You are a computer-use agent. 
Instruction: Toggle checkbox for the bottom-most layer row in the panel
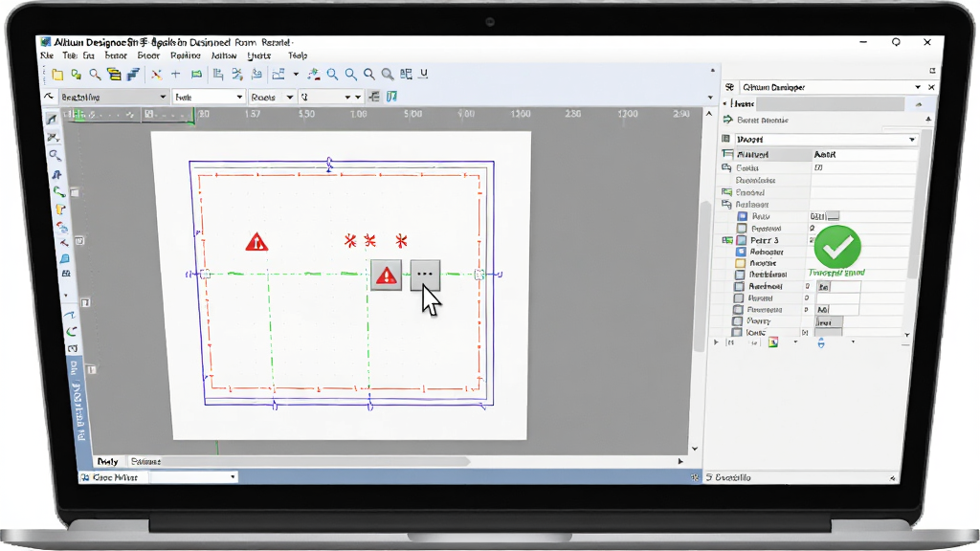click(737, 332)
